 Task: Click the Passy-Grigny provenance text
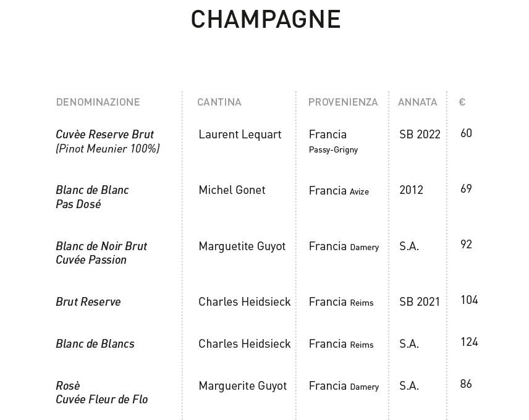333,149
